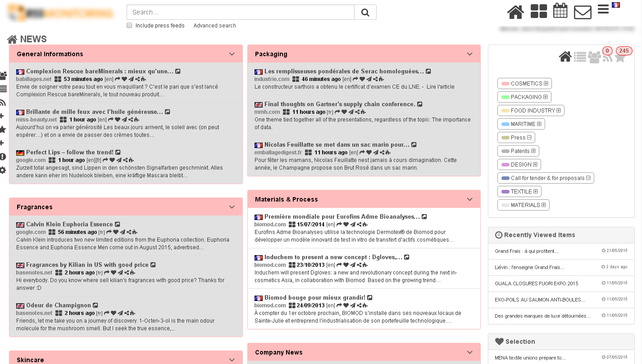Open the emballagedigest.fr source link
The width and height of the screenshot is (642, 364).
(278, 153)
